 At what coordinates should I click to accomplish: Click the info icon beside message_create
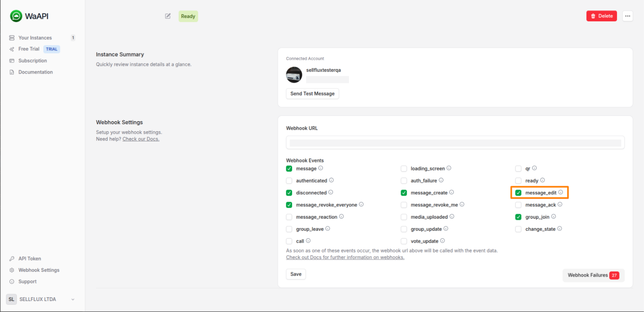click(451, 192)
